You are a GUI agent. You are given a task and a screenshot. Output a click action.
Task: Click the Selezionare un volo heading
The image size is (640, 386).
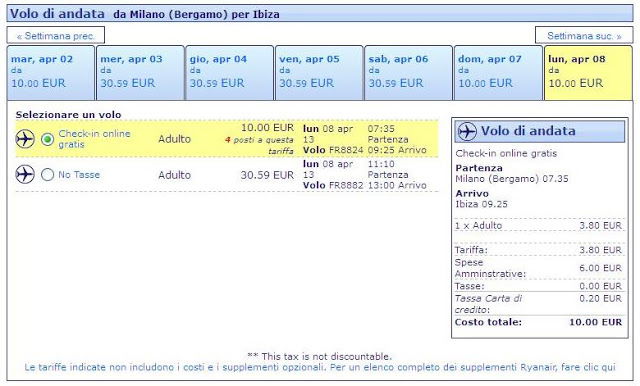coord(69,115)
